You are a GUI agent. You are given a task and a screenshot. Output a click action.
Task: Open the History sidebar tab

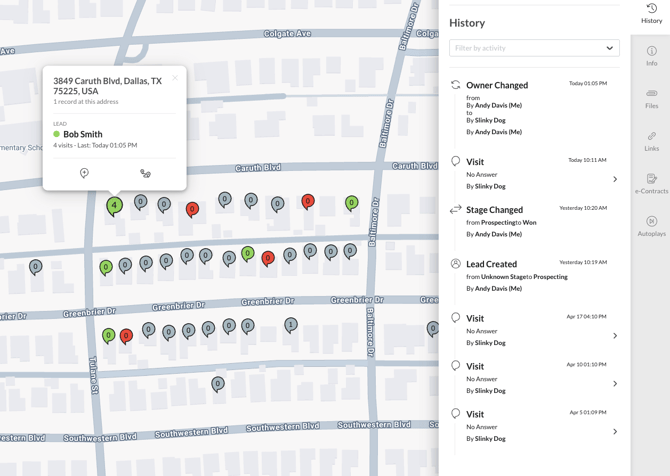tap(651, 13)
